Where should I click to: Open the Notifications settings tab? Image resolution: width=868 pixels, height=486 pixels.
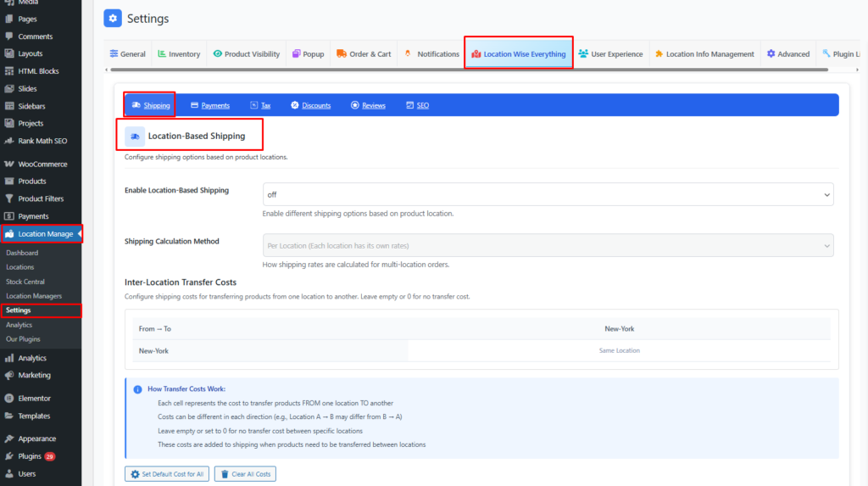[432, 54]
